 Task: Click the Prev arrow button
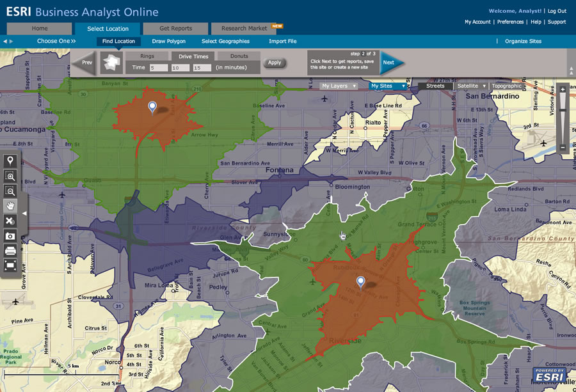click(85, 63)
